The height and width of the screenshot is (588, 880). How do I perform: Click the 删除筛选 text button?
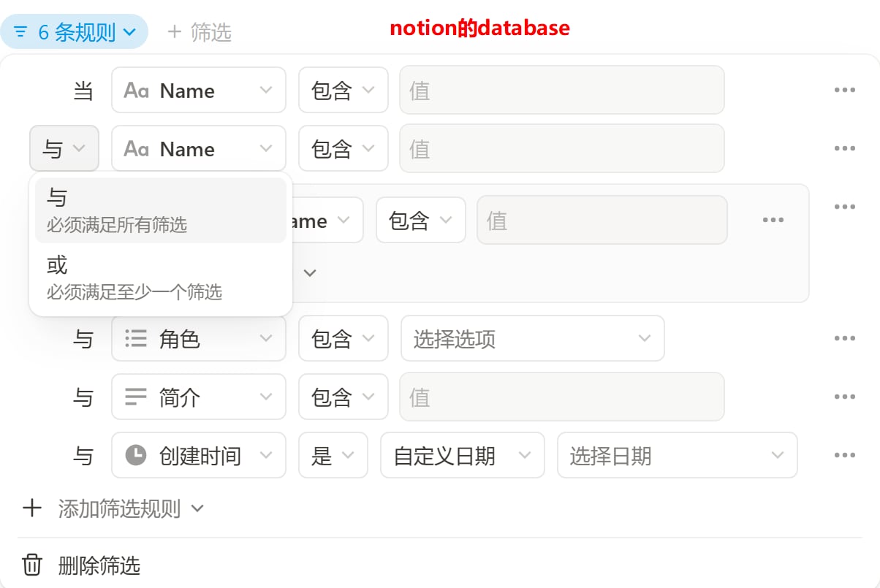click(x=99, y=565)
